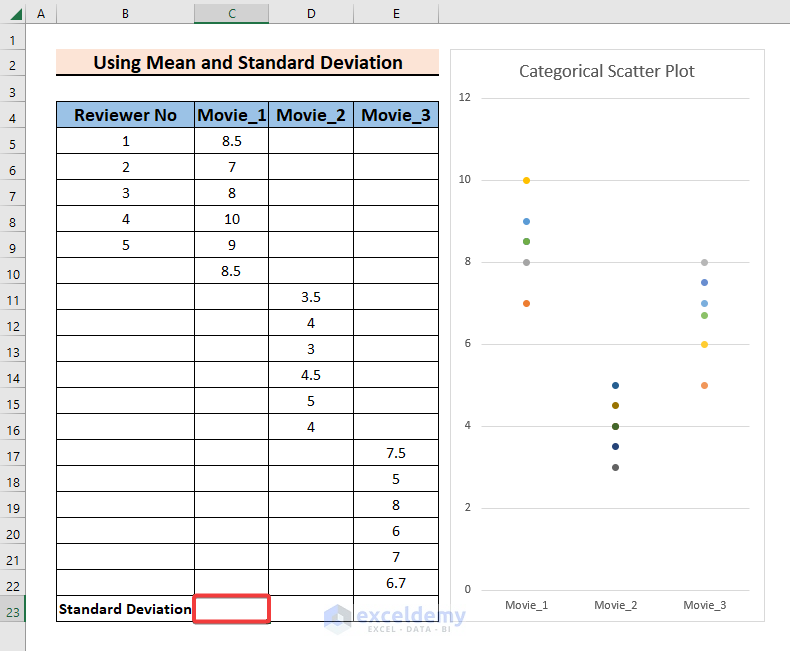
Task: Select Movie_3 cell containing 6.7
Action: [397, 583]
